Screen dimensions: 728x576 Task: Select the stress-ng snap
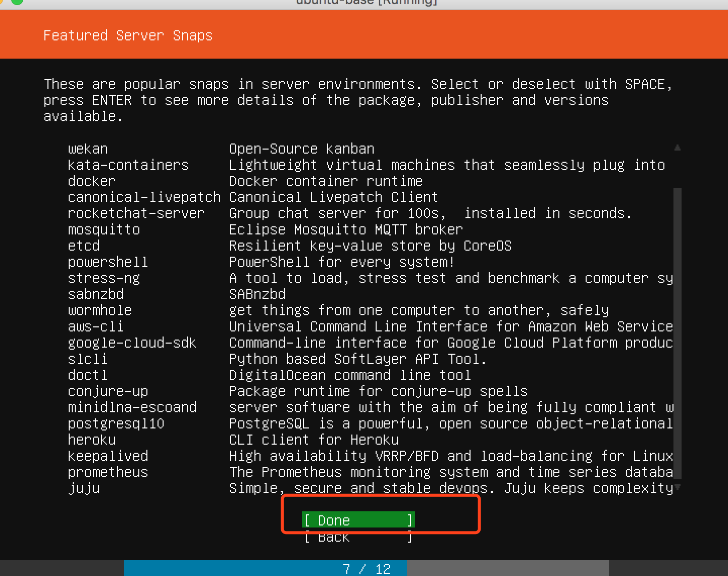coord(370,278)
